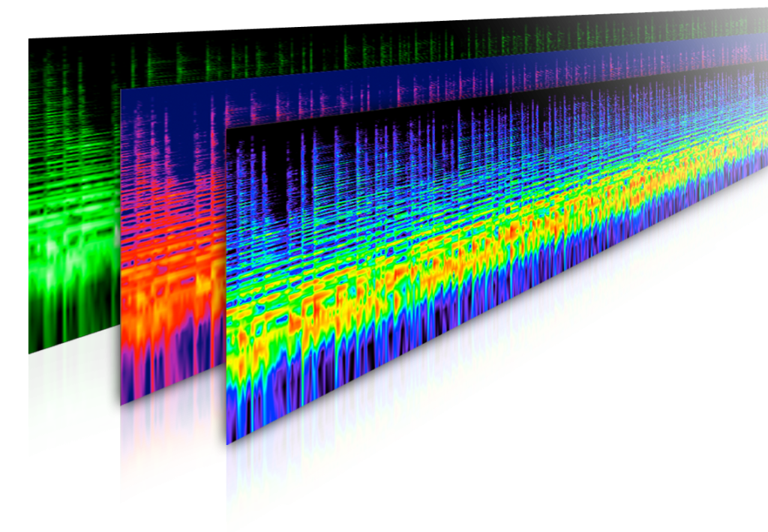Viewport: 768px width, 532px height.
Task: Select the red and purple spectrogram panel
Action: (172, 225)
